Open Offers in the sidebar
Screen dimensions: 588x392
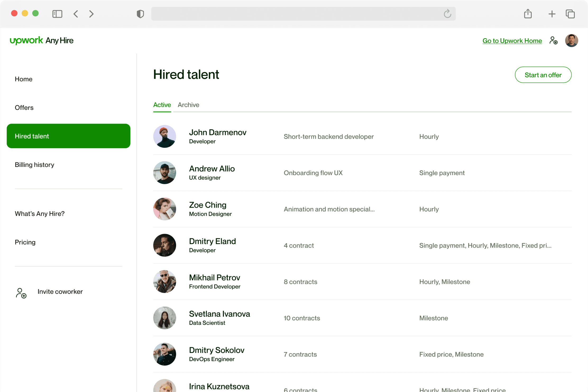[24, 108]
